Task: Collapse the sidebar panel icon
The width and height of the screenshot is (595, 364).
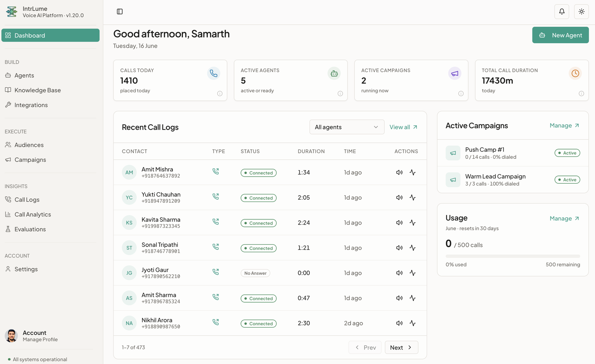Action: click(x=120, y=12)
